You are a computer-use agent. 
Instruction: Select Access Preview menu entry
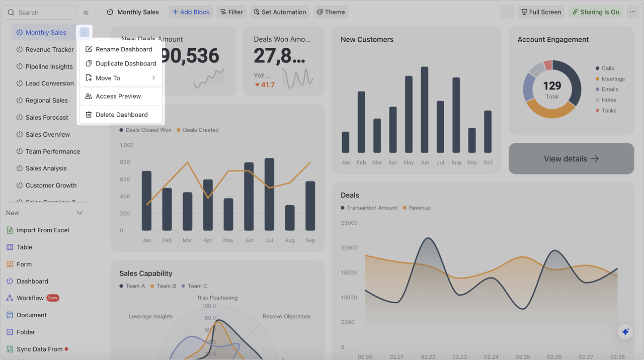(121, 96)
